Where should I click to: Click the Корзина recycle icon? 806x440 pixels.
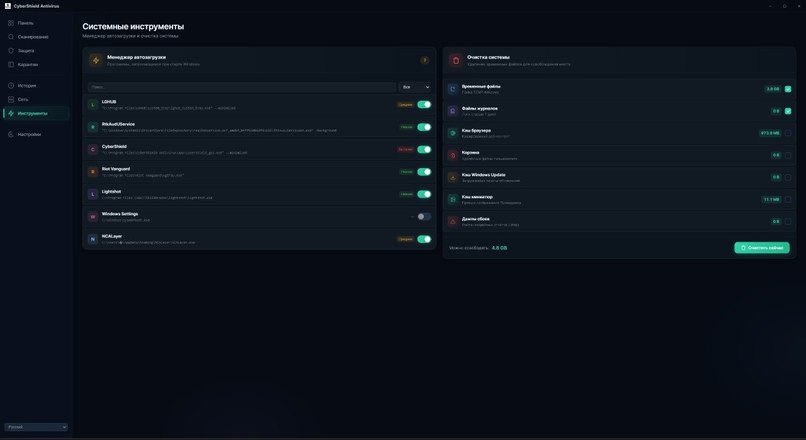coord(452,155)
